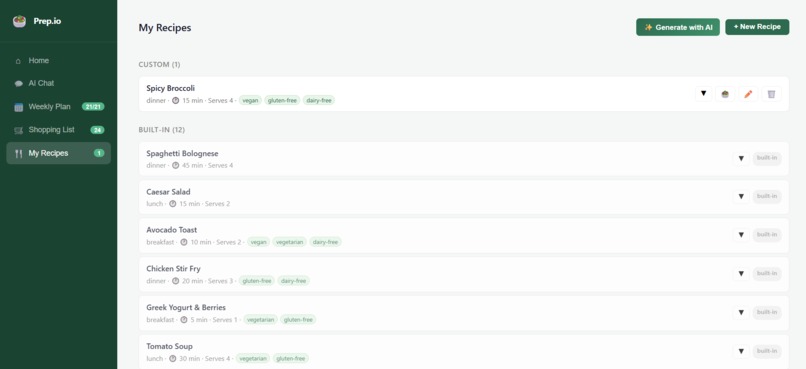
Task: Click the Home house icon in sidebar
Action: click(19, 61)
